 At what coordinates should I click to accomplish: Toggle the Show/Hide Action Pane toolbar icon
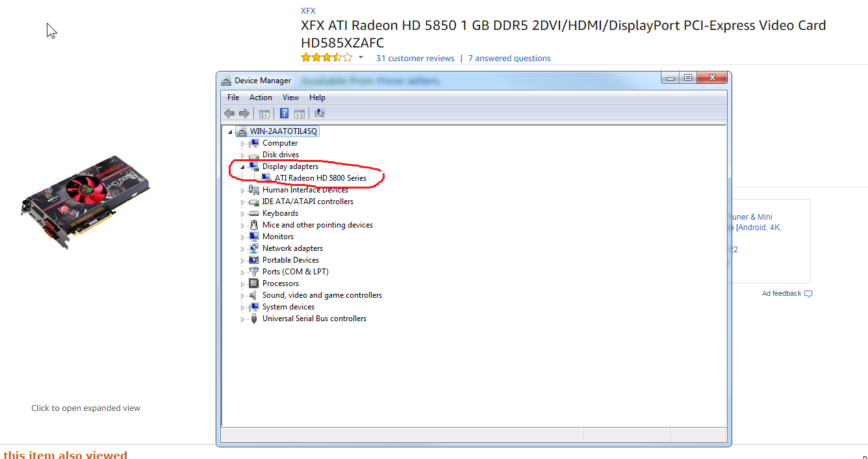(x=299, y=113)
